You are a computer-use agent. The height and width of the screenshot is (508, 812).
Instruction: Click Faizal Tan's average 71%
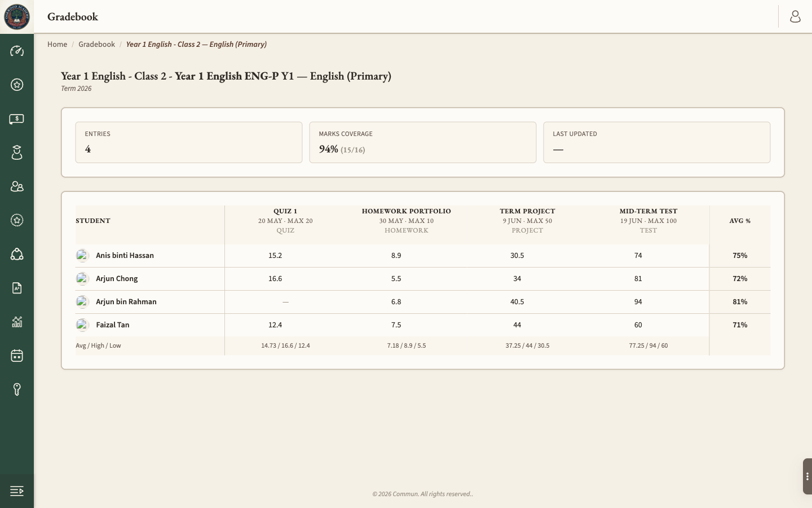click(740, 325)
